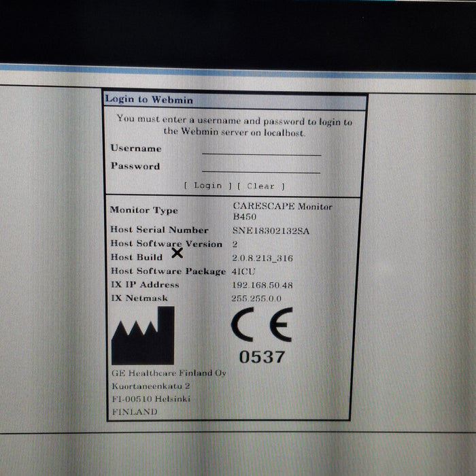Click the 'IX IP Address' label
The image size is (476, 476).
coord(145,285)
